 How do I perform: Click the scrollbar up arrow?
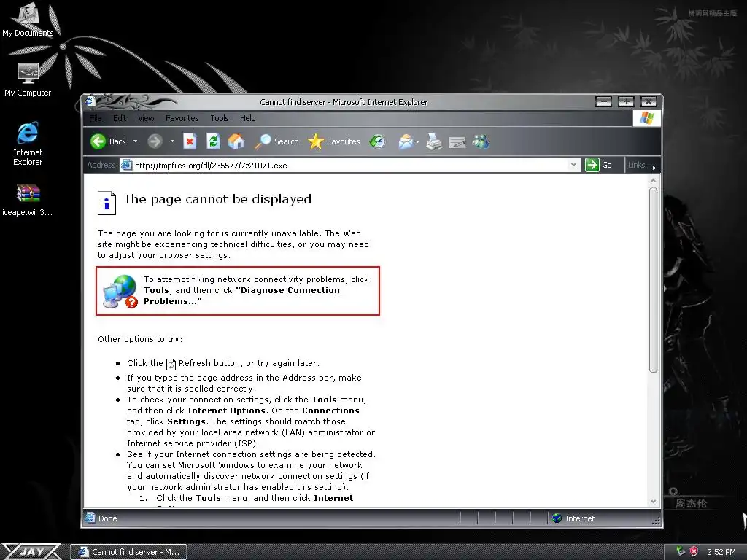click(653, 180)
